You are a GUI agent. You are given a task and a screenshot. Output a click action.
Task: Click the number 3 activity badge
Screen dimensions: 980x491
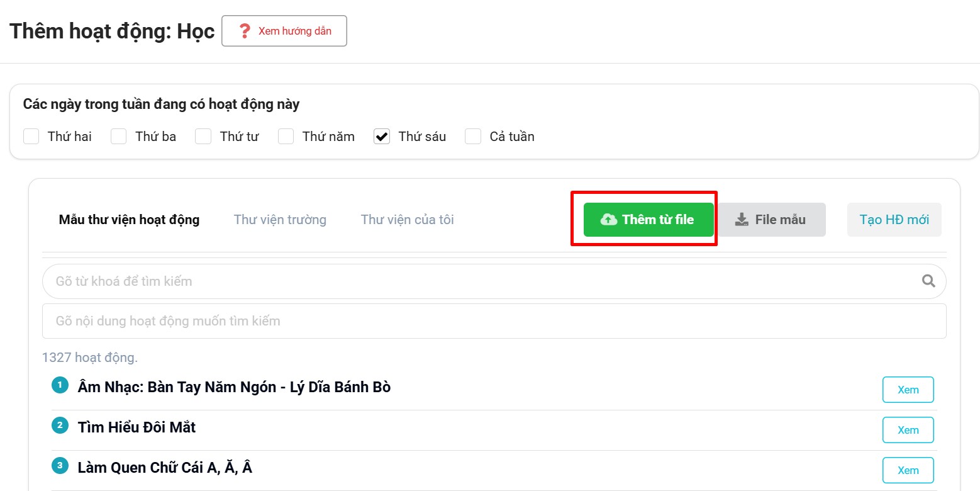(x=60, y=466)
